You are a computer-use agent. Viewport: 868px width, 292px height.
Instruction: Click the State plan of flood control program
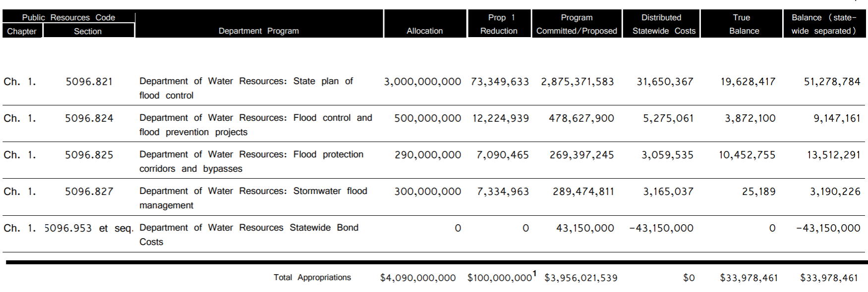[246, 88]
